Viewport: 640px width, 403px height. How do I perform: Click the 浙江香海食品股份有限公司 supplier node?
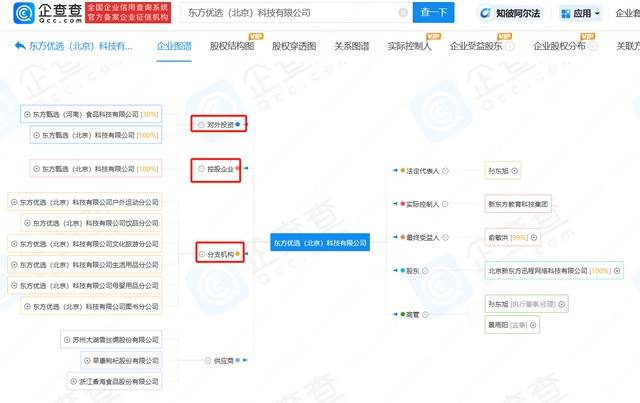(x=114, y=381)
